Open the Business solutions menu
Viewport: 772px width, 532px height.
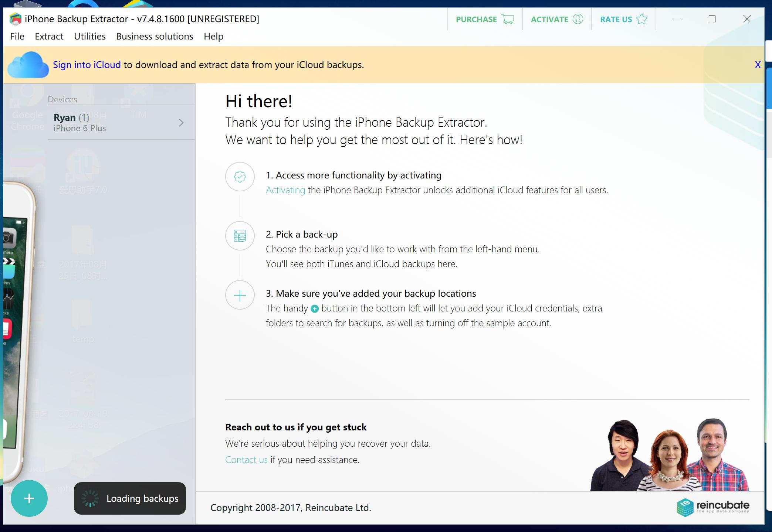[155, 36]
